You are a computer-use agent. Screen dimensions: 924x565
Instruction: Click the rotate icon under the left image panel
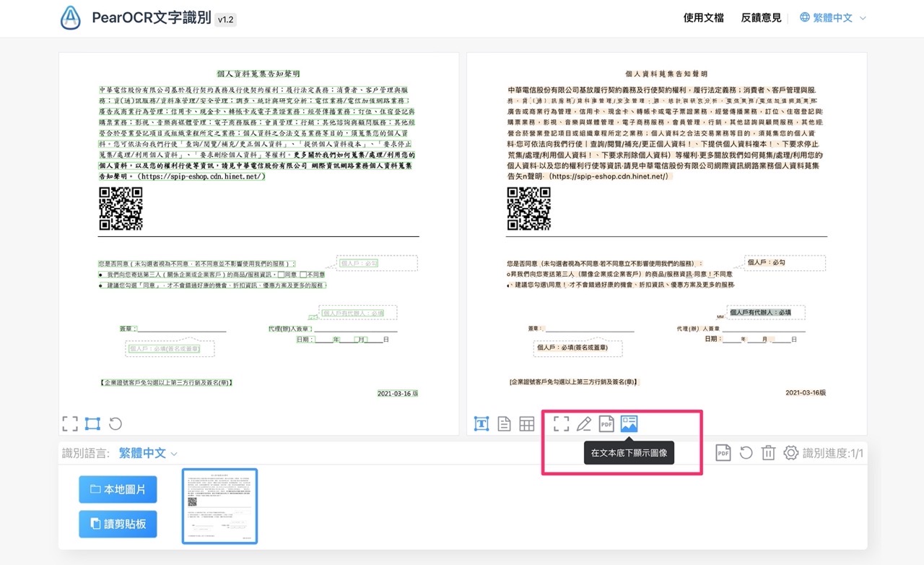115,424
